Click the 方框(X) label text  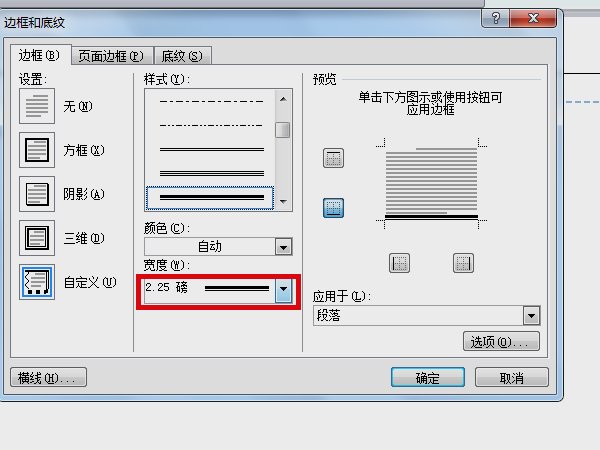pos(84,150)
